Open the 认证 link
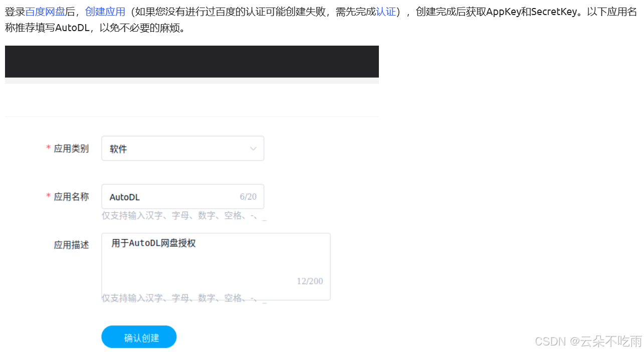This screenshot has width=644, height=352. coord(386,12)
